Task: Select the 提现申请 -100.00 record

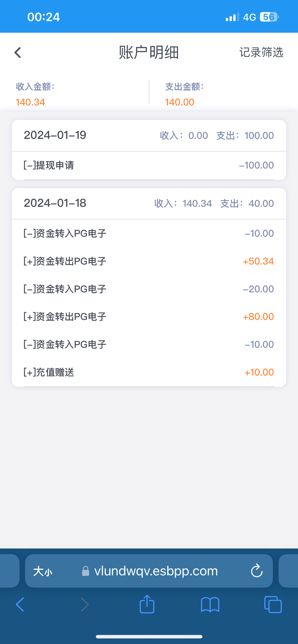Action: (x=149, y=165)
